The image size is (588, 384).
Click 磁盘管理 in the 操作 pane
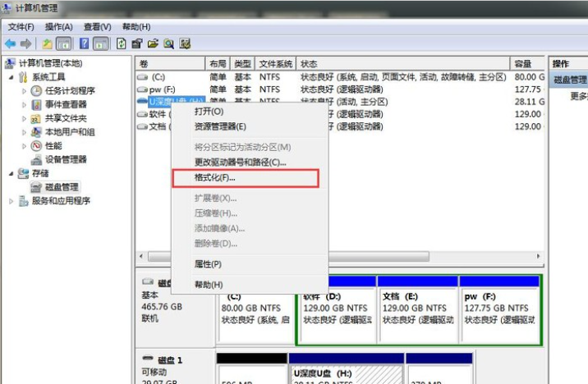point(570,80)
